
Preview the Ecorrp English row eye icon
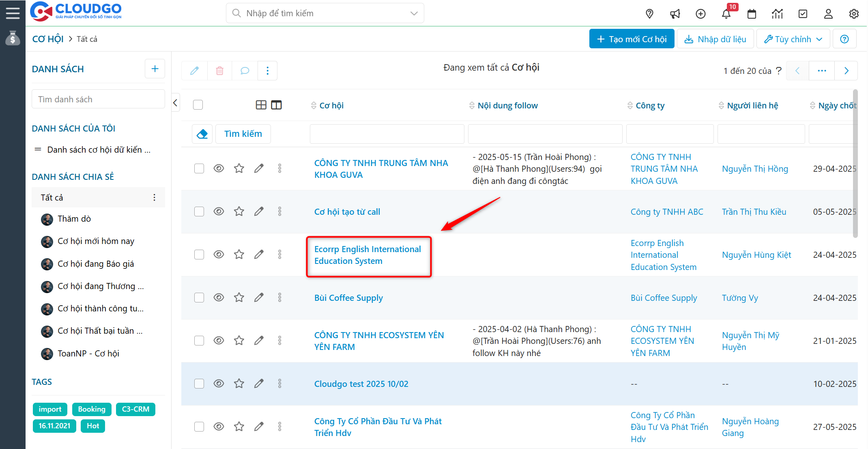click(219, 255)
